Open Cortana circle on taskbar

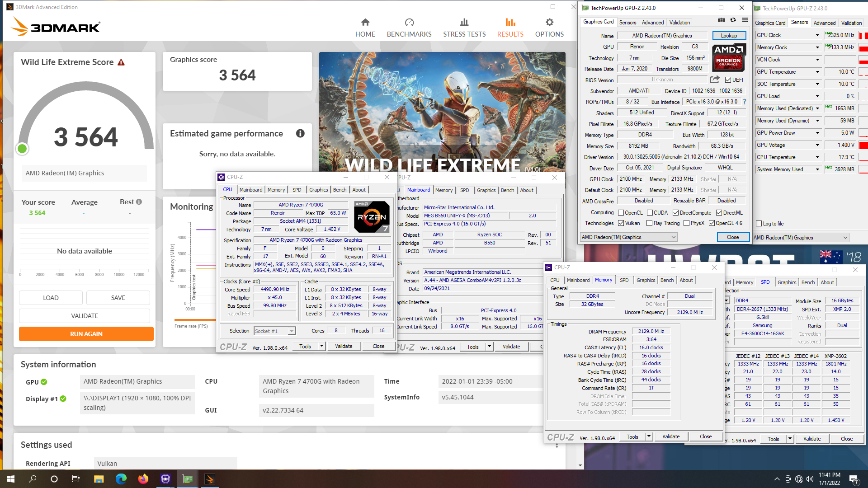pyautogui.click(x=54, y=479)
